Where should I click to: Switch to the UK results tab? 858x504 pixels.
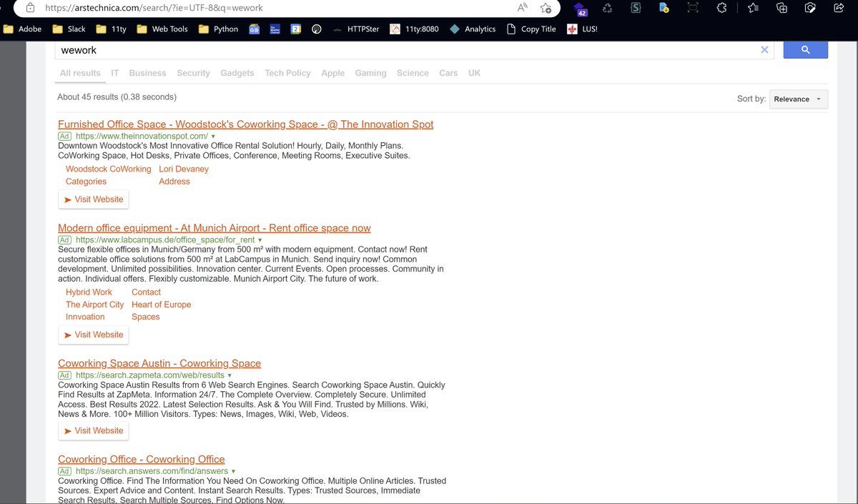click(474, 73)
